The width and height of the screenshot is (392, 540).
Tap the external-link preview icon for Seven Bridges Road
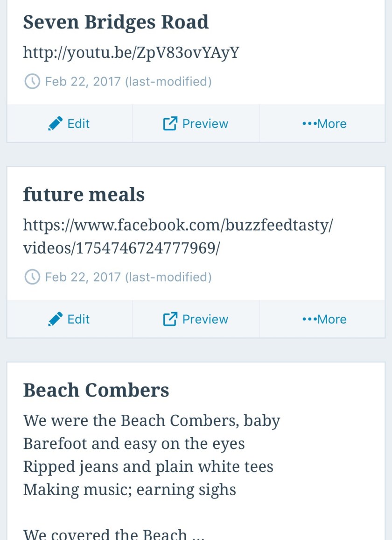click(x=170, y=124)
